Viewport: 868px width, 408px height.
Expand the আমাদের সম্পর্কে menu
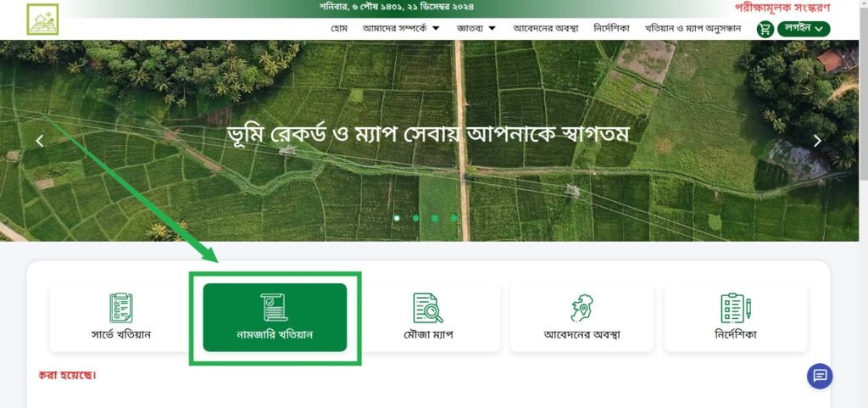(401, 28)
